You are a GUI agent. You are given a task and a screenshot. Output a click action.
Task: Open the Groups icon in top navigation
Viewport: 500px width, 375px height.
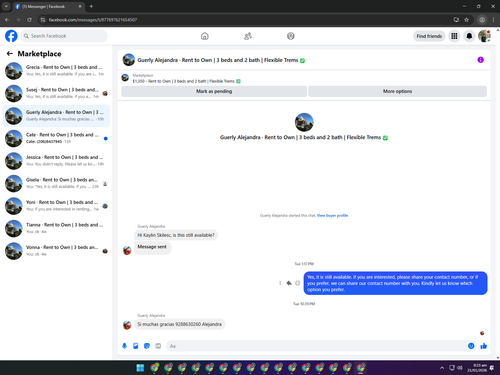[291, 36]
